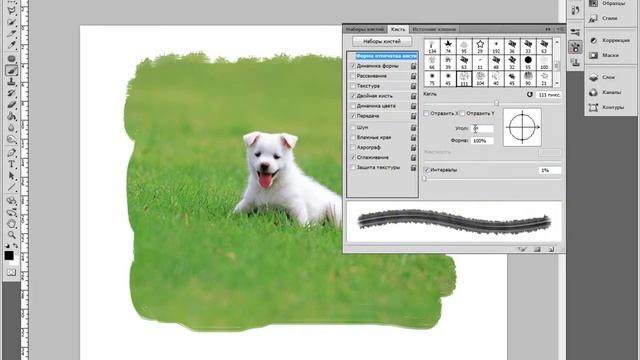Select the Pen tool

[11, 153]
